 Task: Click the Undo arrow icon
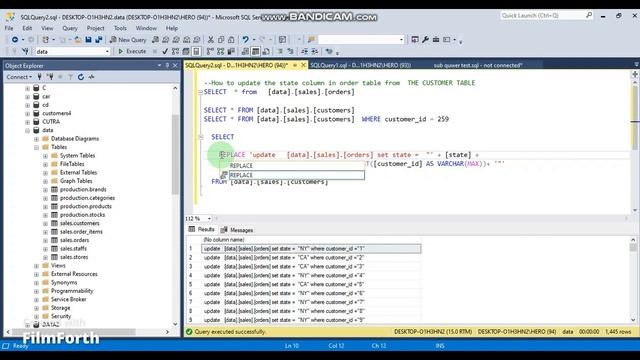(245, 40)
